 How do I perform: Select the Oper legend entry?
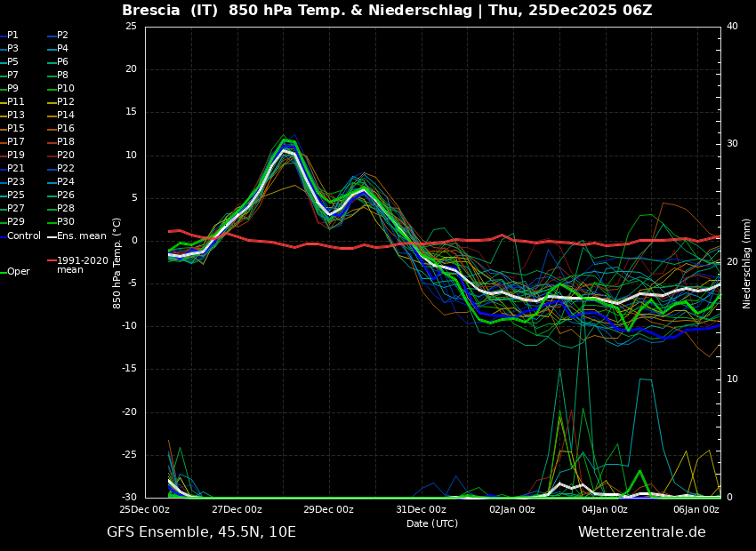click(x=18, y=272)
